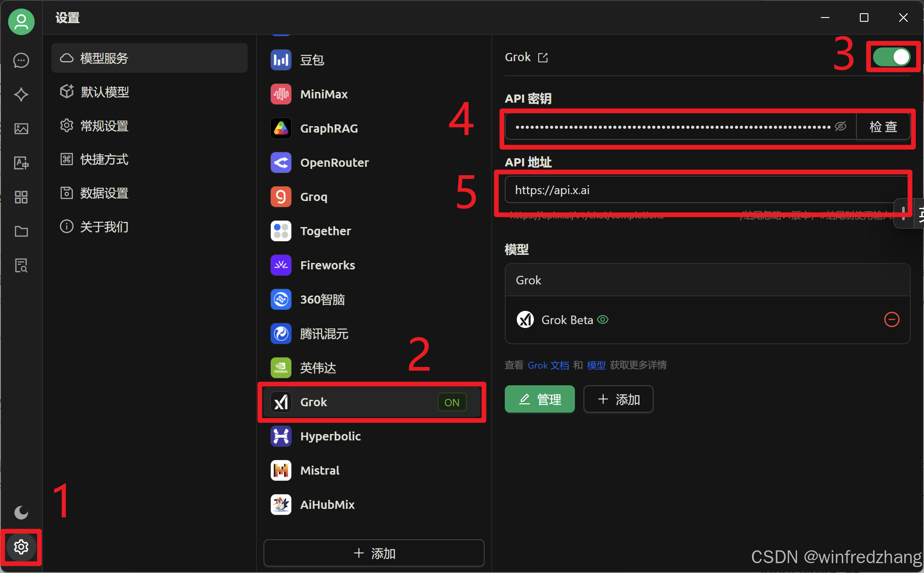Viewport: 924px width, 573px height.
Task: Select OpenRouter in the provider list
Action: click(334, 162)
